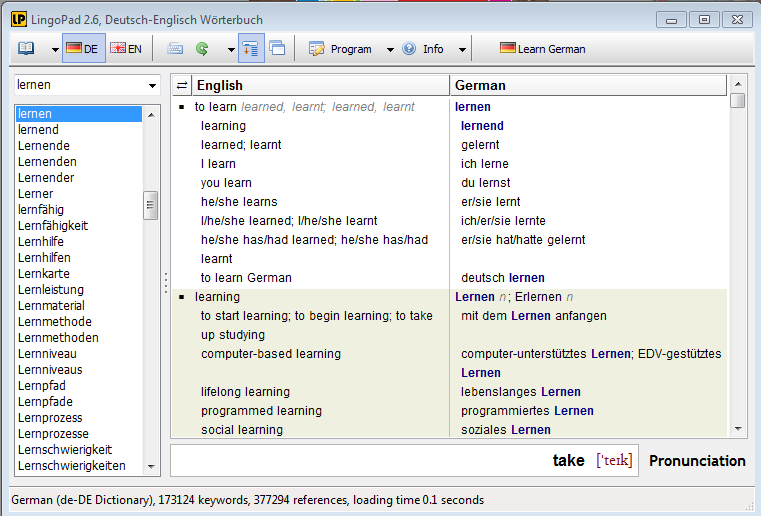761x516 pixels.
Task: Open the Info menu
Action: coord(423,49)
